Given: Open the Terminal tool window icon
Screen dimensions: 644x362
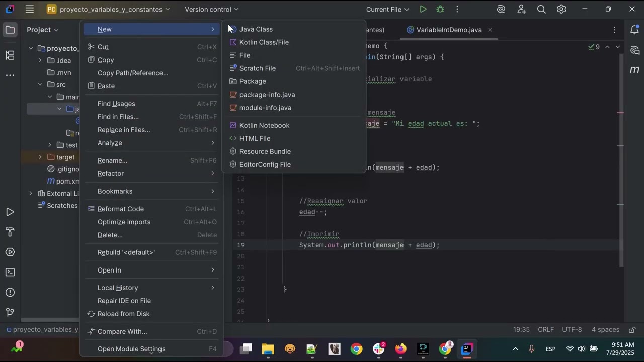Looking at the screenshot, I should 10,273.
